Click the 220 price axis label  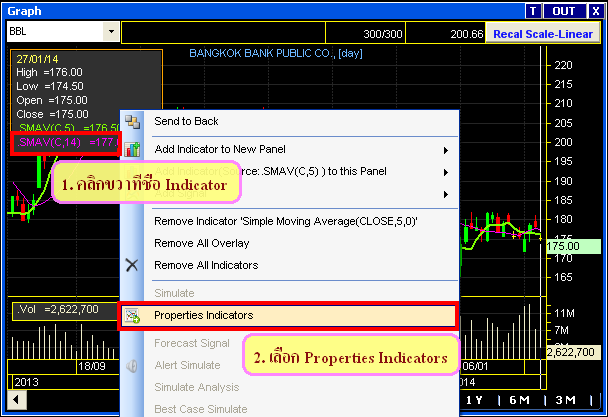[563, 65]
